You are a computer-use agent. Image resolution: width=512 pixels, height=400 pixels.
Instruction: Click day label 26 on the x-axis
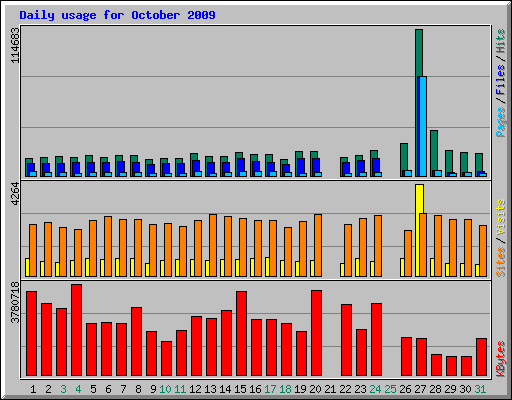(405, 389)
